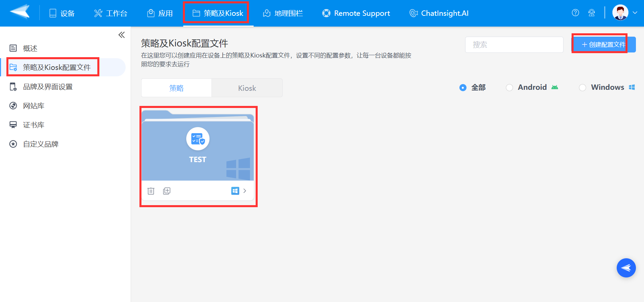Switch to the 策略 tab

(x=176, y=88)
